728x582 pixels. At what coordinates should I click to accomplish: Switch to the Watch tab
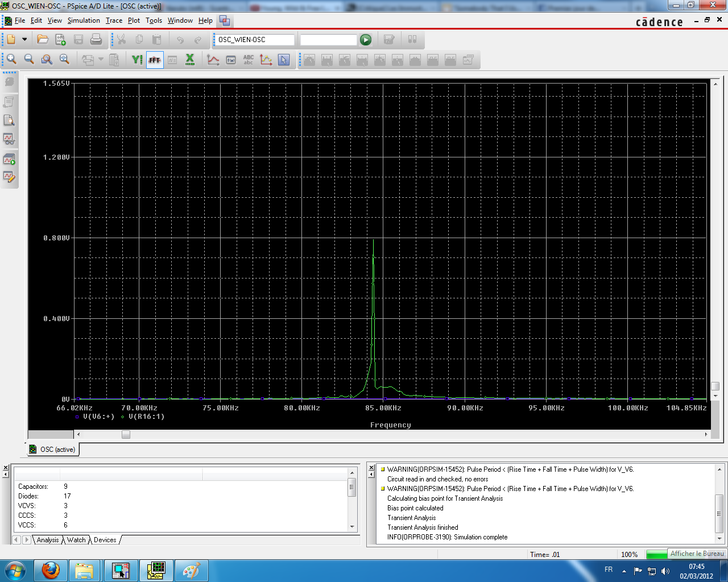(76, 540)
